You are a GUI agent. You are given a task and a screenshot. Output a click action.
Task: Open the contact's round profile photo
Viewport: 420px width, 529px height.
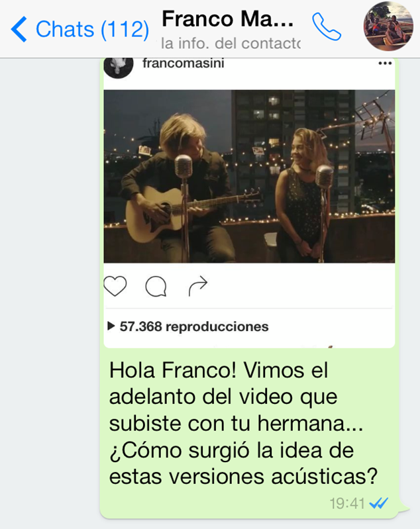coord(388,26)
